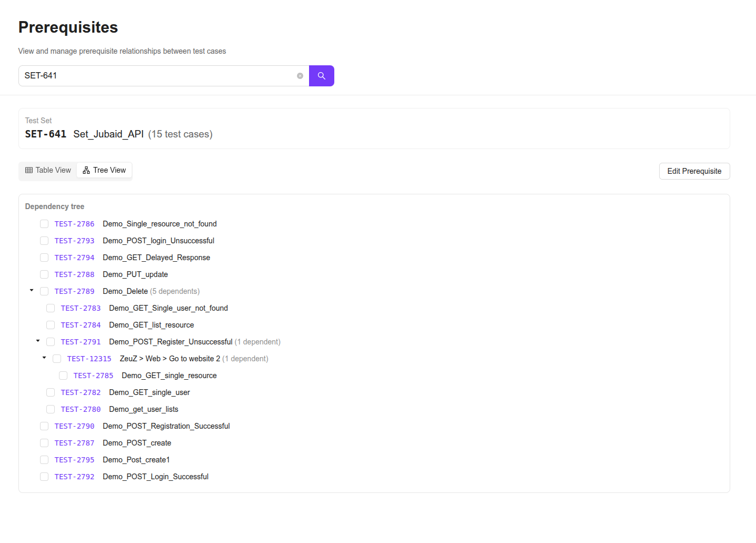Screen dimensions: 756x543
Task: Collapse the TEST-2789 Demo_Delete node
Action: tap(32, 291)
